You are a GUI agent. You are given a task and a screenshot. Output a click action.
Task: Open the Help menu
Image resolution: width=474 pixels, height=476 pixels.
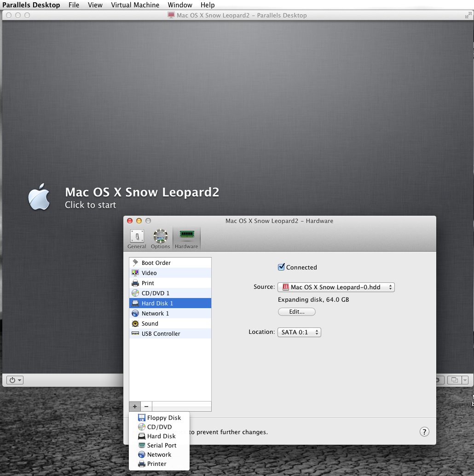[208, 5]
